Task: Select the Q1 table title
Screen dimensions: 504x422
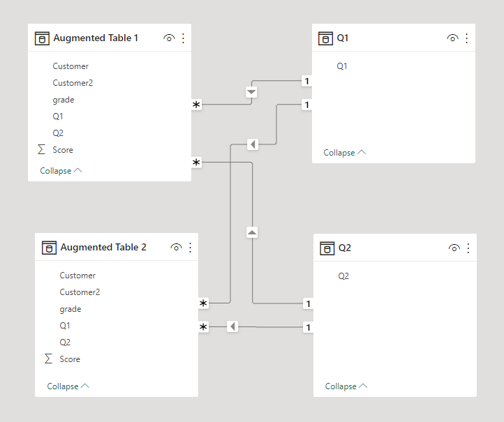Action: pyautogui.click(x=343, y=38)
